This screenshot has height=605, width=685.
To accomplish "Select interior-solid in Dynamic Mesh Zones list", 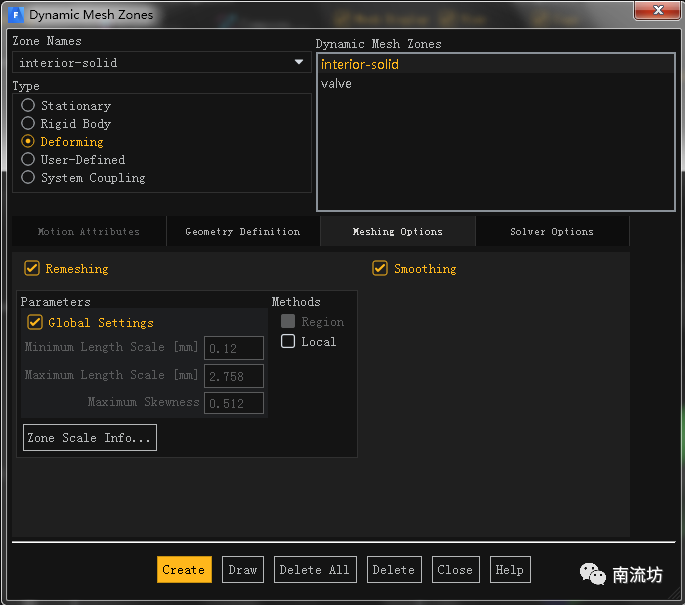I will click(360, 65).
